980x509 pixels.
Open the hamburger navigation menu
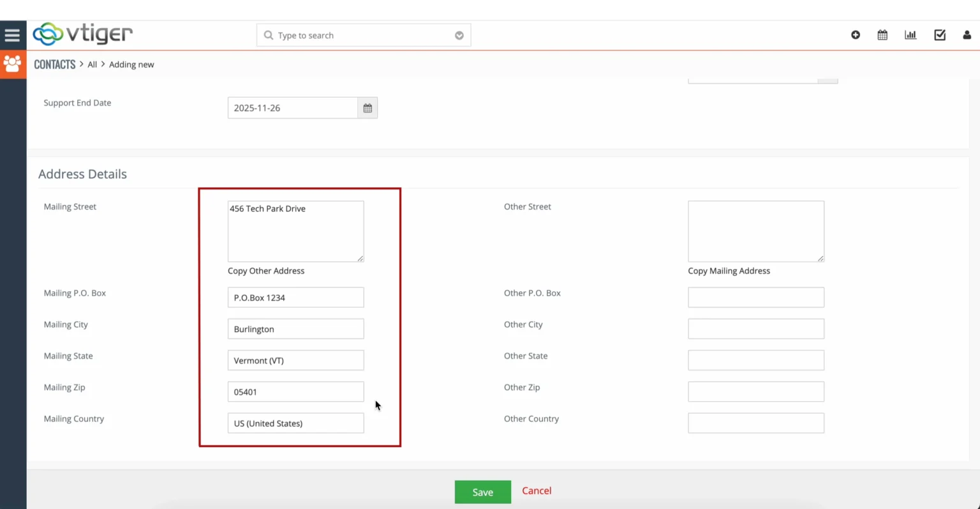[x=13, y=34]
